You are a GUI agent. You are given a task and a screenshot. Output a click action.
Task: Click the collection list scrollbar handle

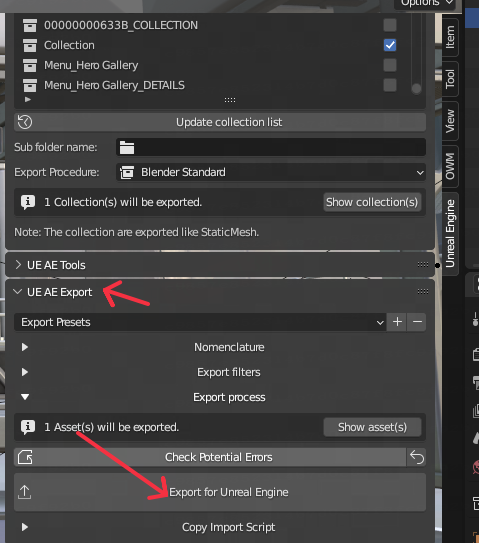click(x=416, y=88)
